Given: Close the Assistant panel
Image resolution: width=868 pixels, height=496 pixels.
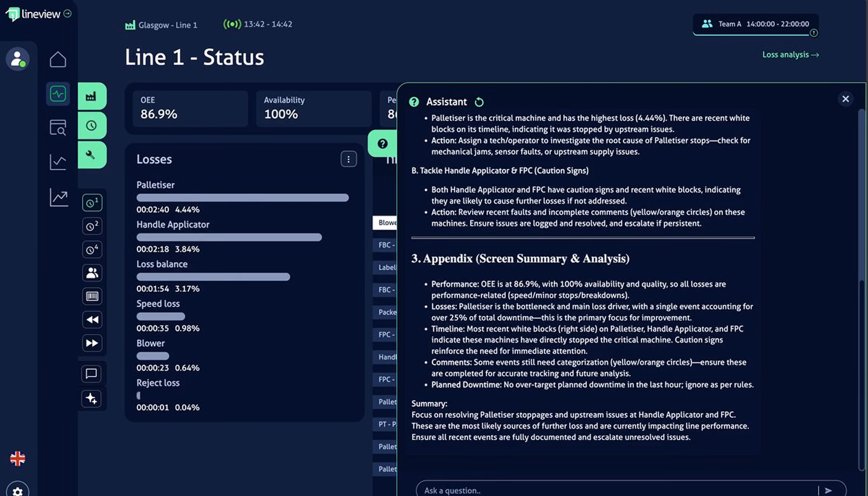Looking at the screenshot, I should pyautogui.click(x=846, y=99).
